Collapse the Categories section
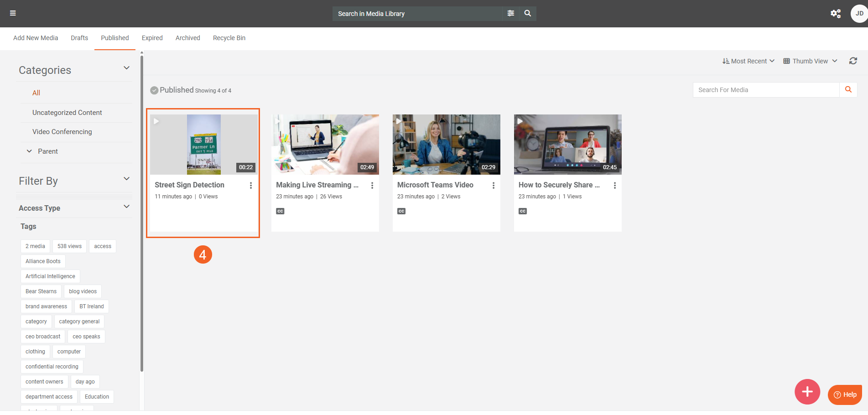Image resolution: width=868 pixels, height=415 pixels. pyautogui.click(x=127, y=68)
